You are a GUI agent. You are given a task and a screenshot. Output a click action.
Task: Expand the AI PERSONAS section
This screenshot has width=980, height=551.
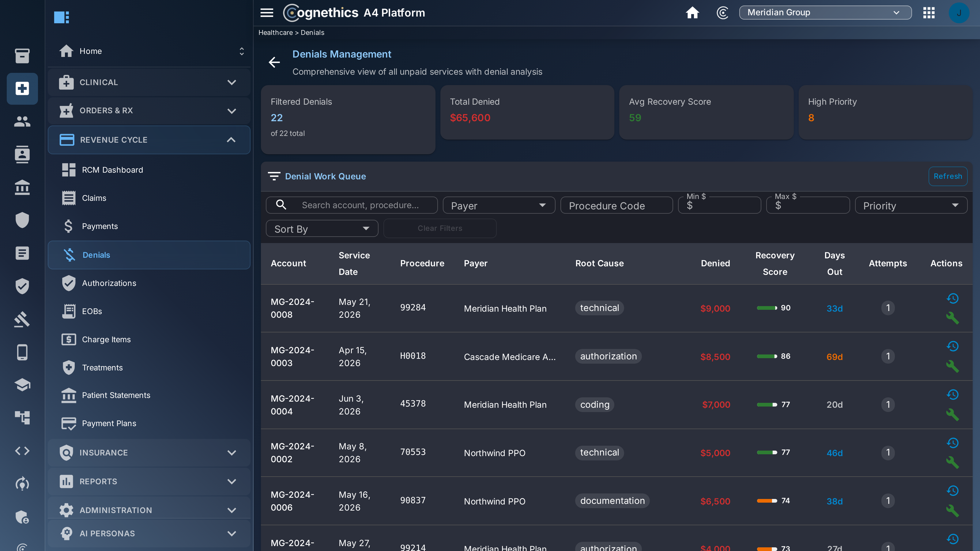pyautogui.click(x=149, y=533)
